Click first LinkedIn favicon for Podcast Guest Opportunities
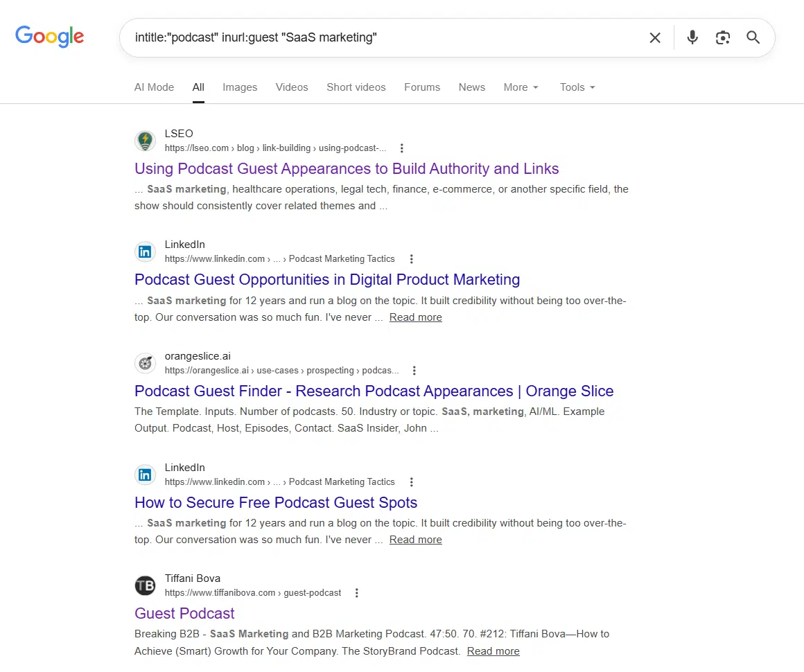The image size is (804, 672). coord(145,251)
